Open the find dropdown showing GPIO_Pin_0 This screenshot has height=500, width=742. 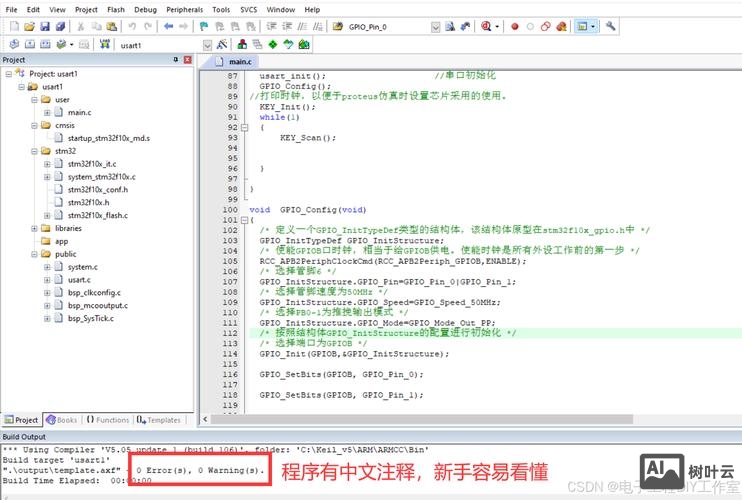(x=436, y=27)
